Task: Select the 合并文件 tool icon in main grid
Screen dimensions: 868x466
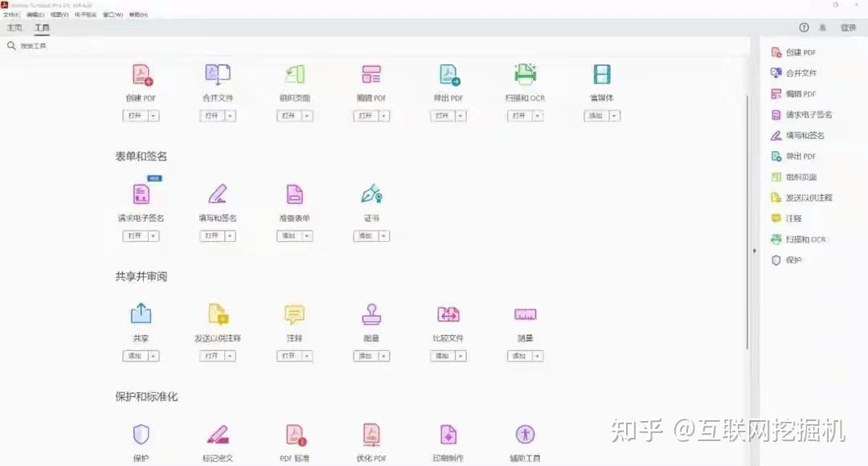Action: coord(218,75)
